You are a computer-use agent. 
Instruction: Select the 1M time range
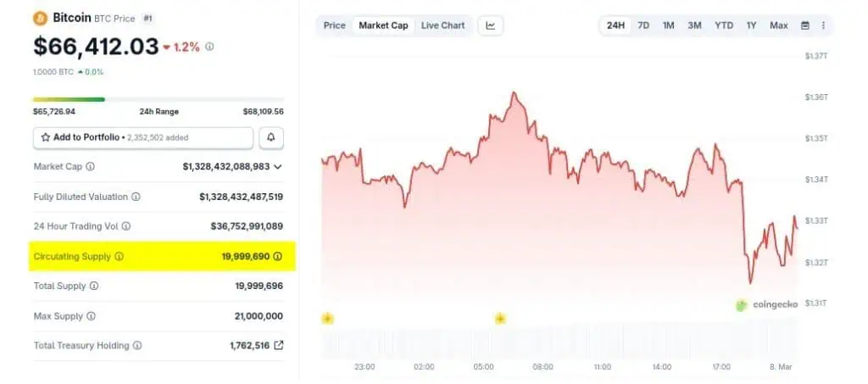click(669, 25)
